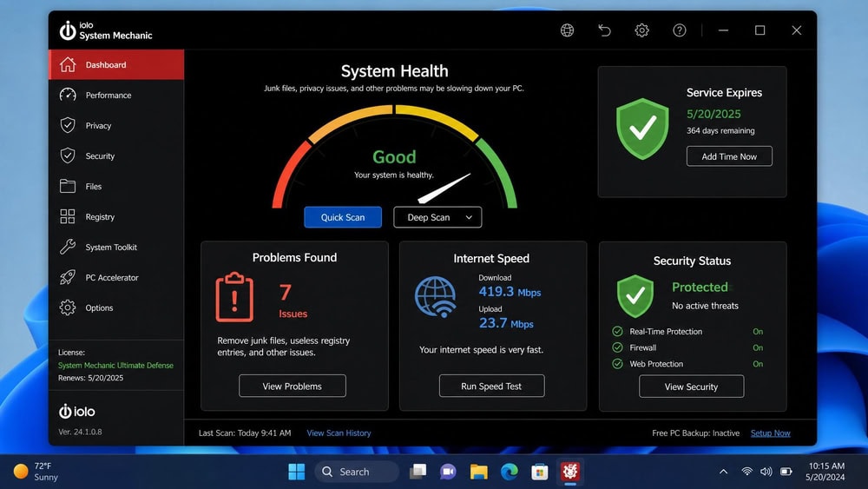Open the System Toolkit section
This screenshot has width=868, height=489.
116,247
